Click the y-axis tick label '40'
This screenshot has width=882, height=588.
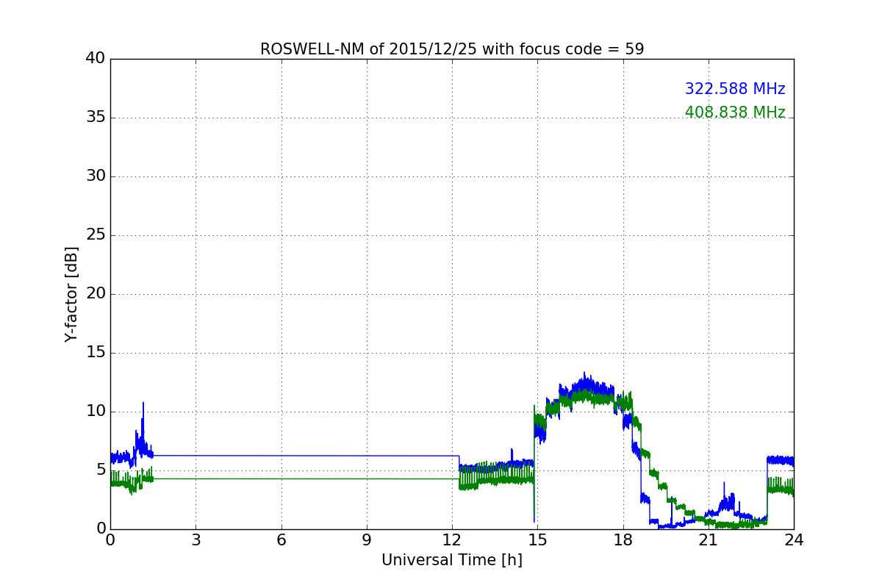pyautogui.click(x=96, y=59)
